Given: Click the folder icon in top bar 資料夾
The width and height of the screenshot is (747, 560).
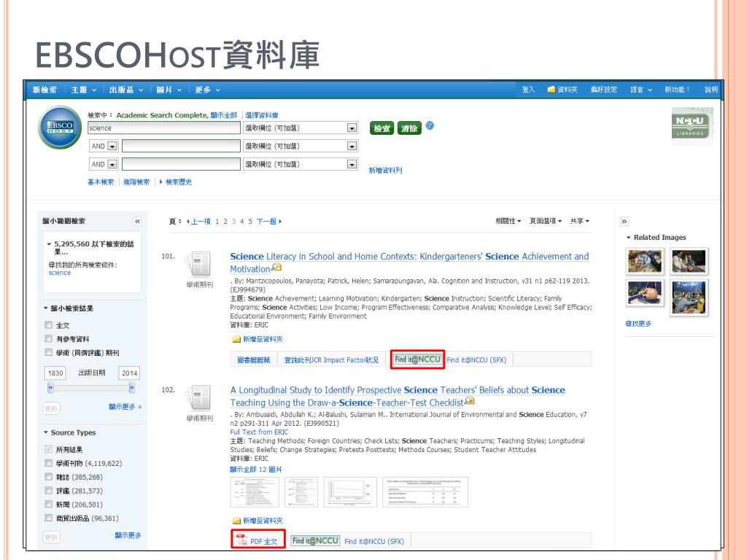Looking at the screenshot, I should point(551,90).
